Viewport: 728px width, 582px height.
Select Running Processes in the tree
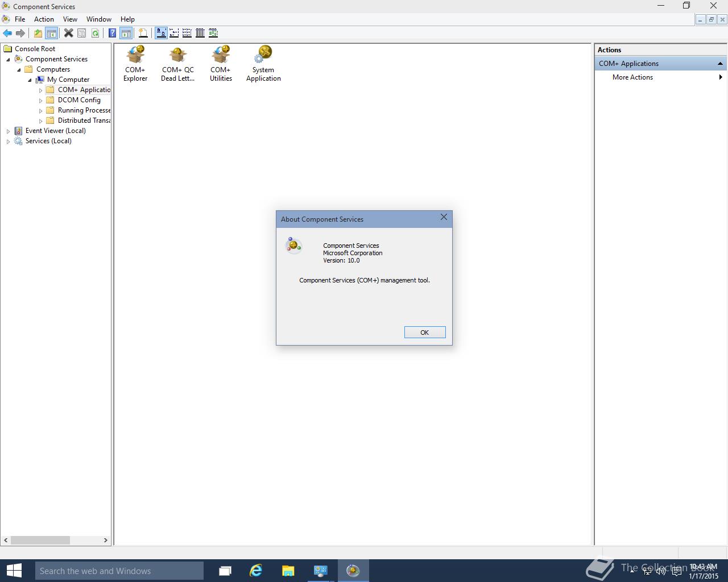[x=84, y=110]
